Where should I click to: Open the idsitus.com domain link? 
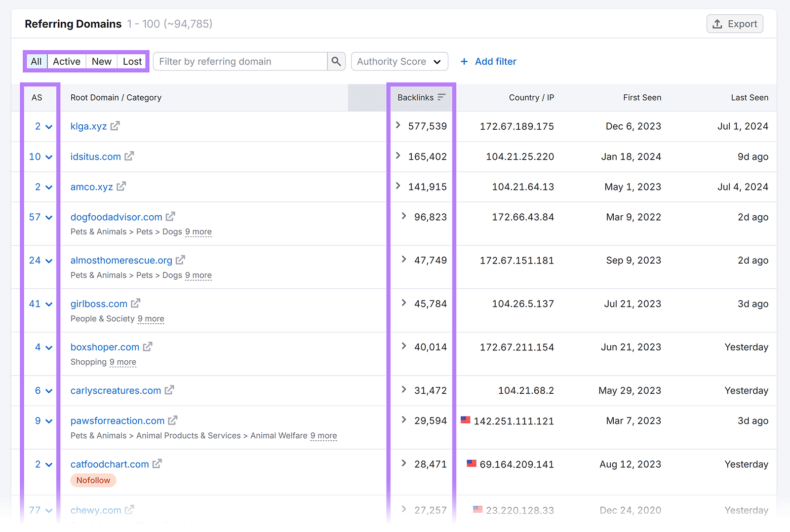point(95,156)
